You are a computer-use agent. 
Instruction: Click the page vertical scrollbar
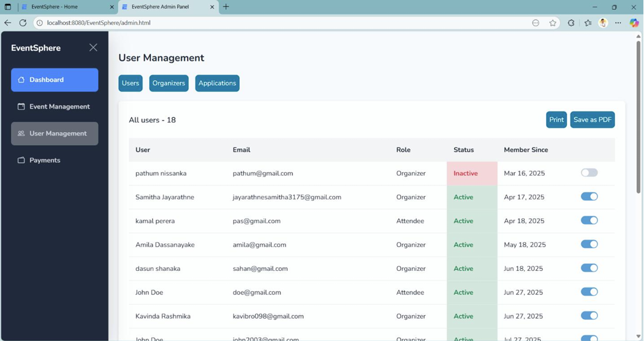click(x=638, y=118)
